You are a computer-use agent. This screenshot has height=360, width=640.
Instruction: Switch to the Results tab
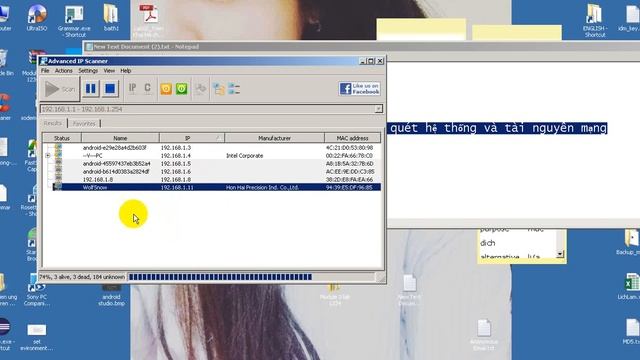click(53, 123)
